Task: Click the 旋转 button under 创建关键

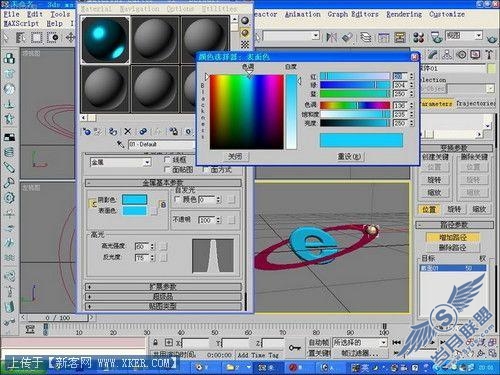Action: pyautogui.click(x=434, y=180)
